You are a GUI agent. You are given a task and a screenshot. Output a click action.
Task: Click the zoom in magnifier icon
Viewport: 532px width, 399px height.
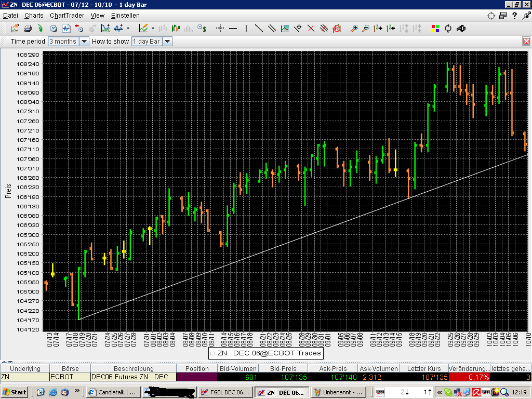click(354, 29)
